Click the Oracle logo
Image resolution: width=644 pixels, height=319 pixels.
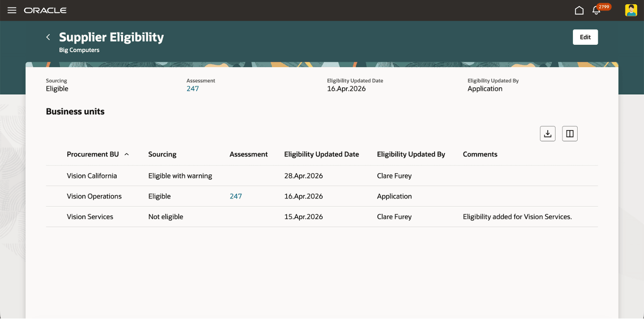45,11
